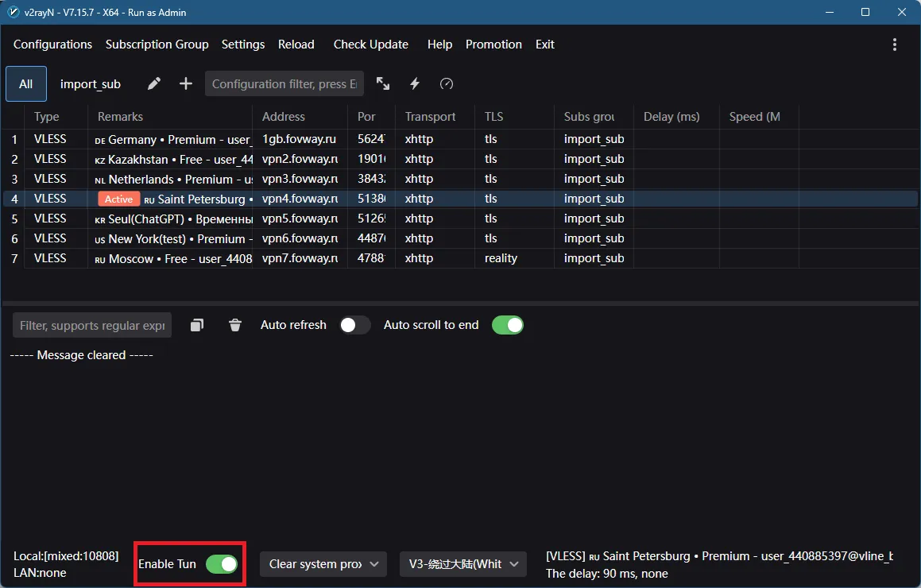921x588 pixels.
Task: Open the Settings menu
Action: 243,44
